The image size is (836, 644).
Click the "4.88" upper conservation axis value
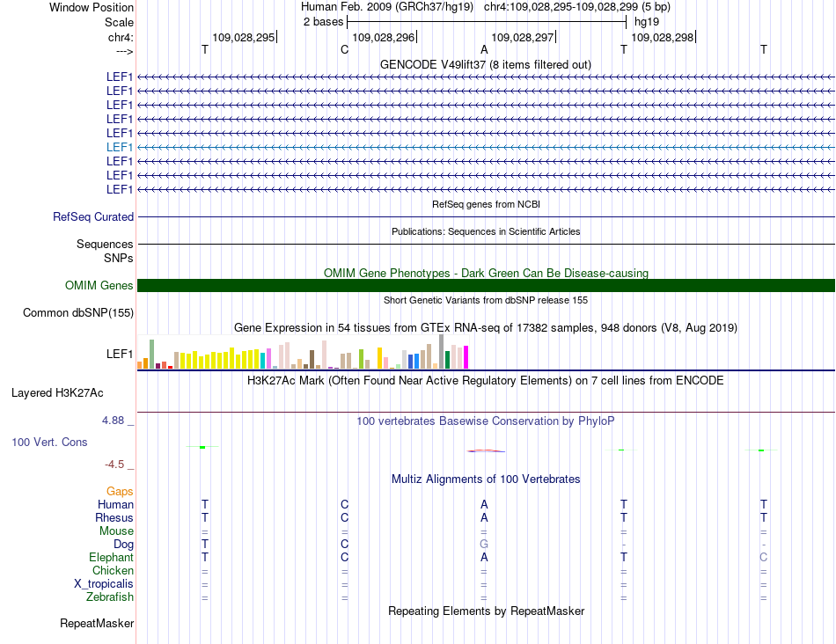coord(113,421)
